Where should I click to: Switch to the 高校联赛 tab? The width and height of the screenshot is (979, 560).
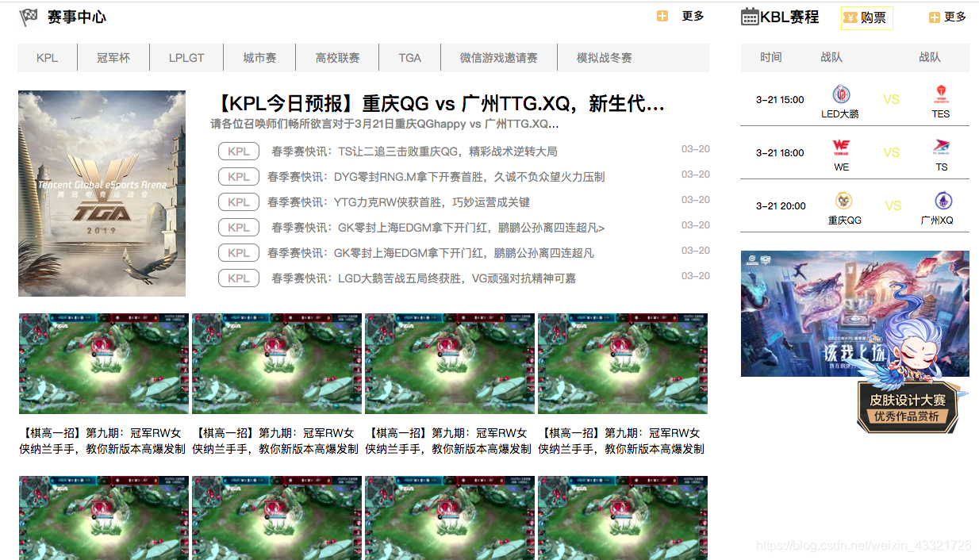337,58
